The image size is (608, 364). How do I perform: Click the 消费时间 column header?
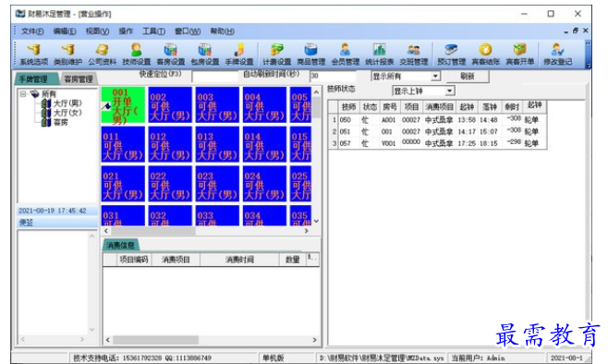[239, 260]
